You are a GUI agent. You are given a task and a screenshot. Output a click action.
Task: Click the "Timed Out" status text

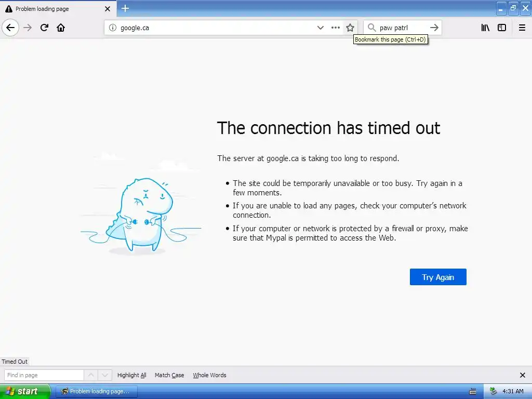tap(15, 362)
